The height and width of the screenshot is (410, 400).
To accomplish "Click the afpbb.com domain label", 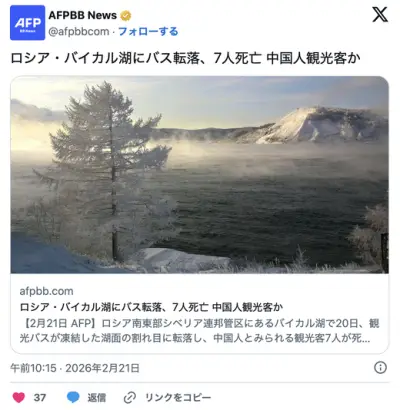I will click(46, 291).
